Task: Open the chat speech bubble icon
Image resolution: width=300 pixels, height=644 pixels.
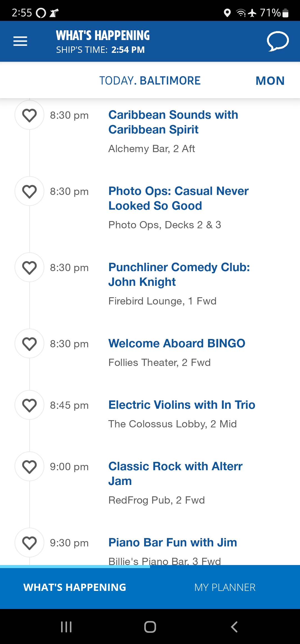Action: [278, 41]
